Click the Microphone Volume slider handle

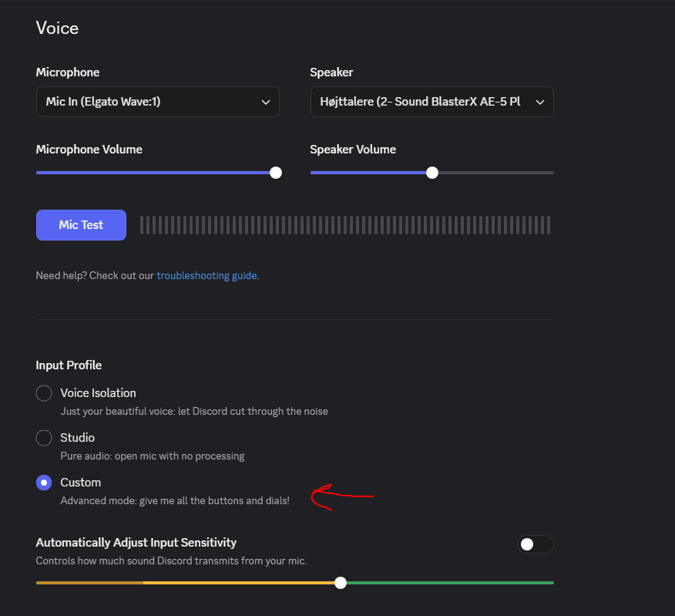click(x=276, y=173)
